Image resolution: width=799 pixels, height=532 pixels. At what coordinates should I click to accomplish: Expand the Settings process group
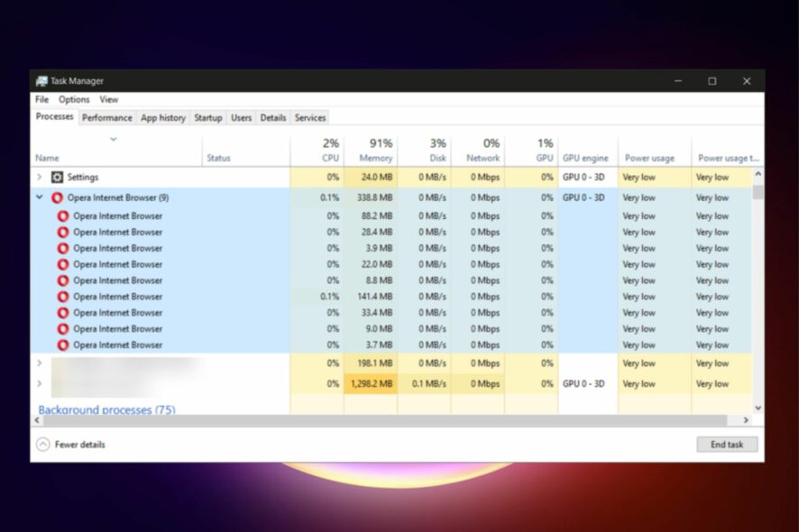pos(40,178)
